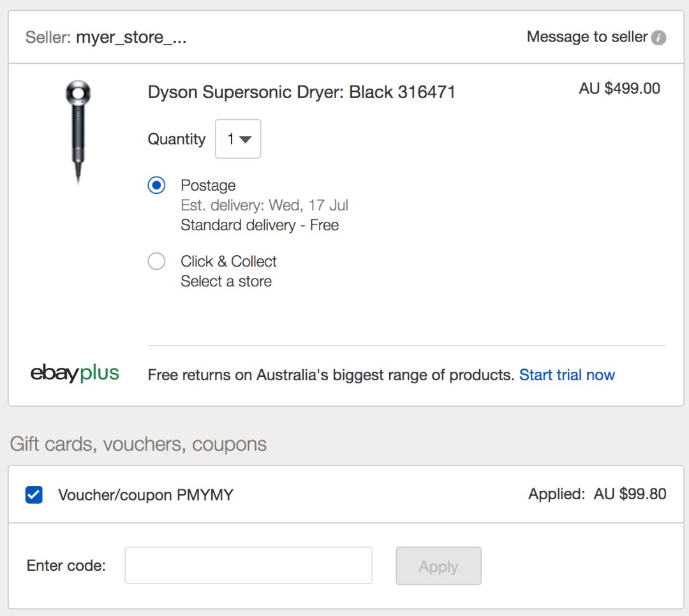Select the Postage radio button

pyautogui.click(x=156, y=186)
